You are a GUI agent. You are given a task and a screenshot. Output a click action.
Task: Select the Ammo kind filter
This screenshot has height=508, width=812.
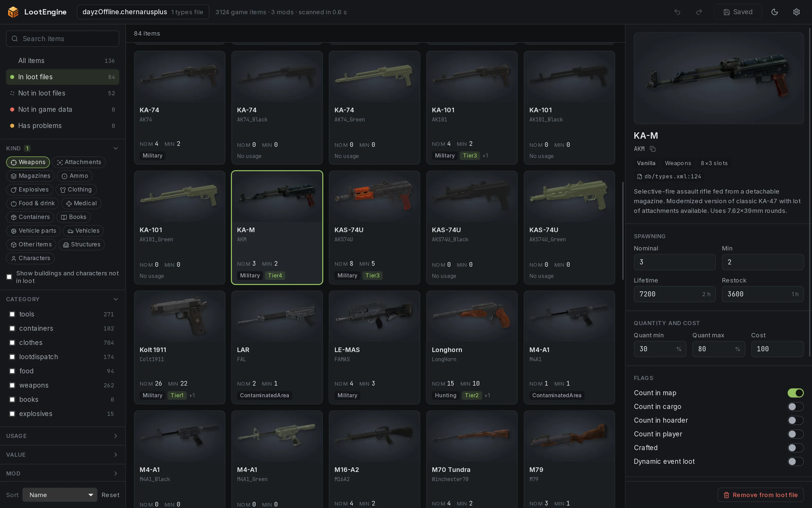click(75, 176)
